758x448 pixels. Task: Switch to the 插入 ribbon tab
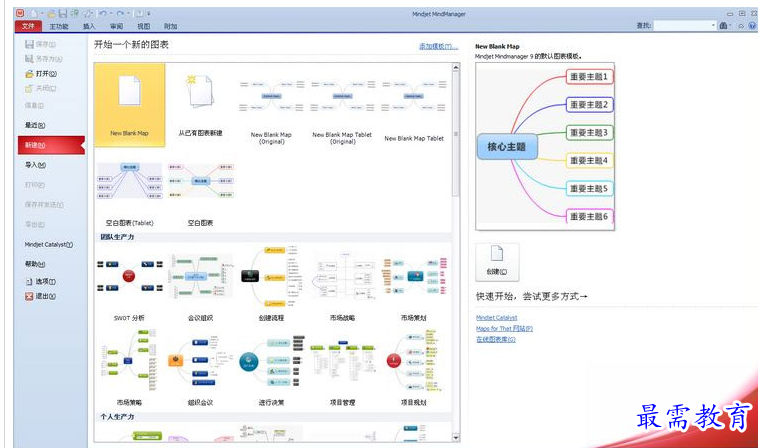(x=89, y=27)
